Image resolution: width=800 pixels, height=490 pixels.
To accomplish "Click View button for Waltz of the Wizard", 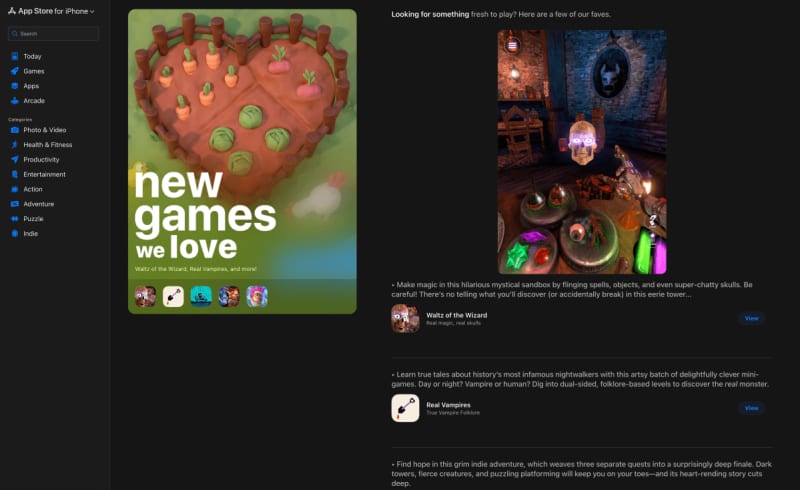I will tap(752, 318).
